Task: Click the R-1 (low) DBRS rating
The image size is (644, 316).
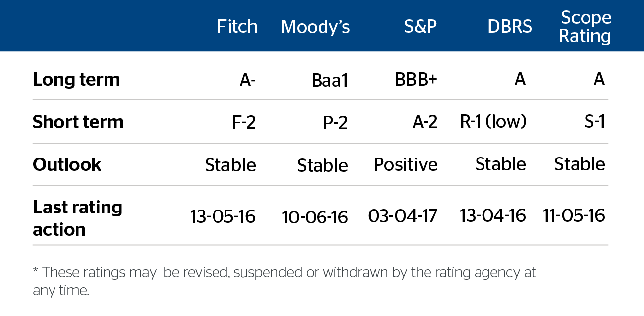Action: click(x=493, y=122)
